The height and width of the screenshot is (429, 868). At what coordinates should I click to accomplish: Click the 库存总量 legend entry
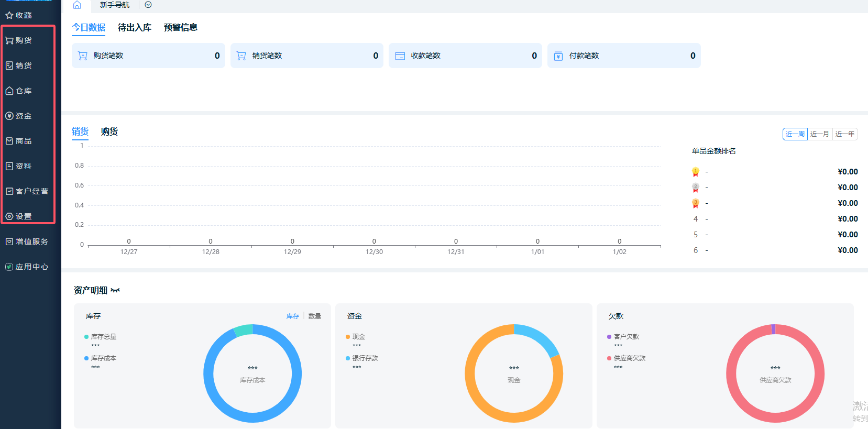pyautogui.click(x=101, y=337)
